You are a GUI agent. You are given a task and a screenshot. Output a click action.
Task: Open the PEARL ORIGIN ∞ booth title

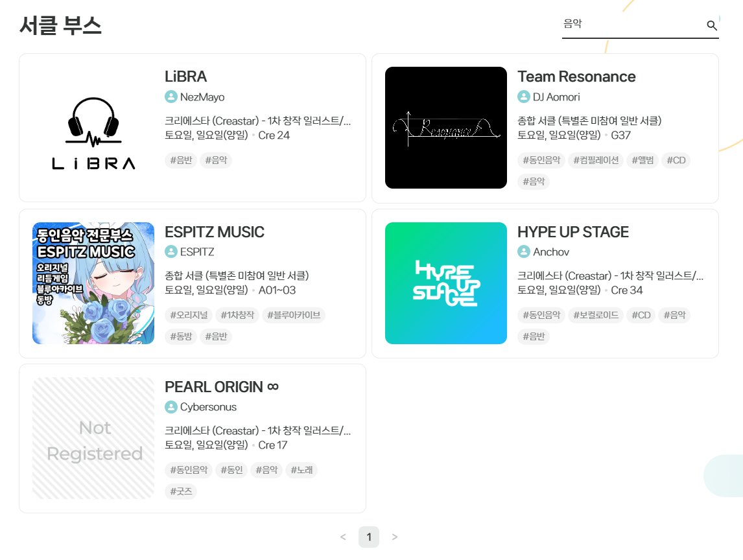pyautogui.click(x=221, y=386)
